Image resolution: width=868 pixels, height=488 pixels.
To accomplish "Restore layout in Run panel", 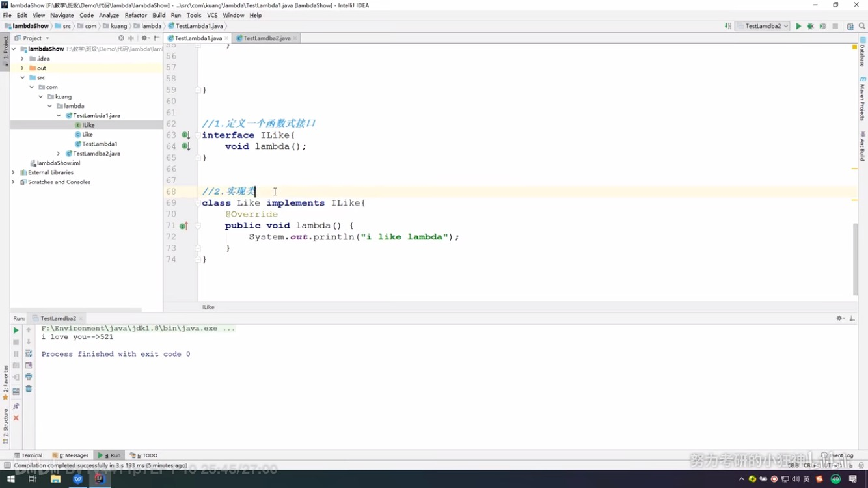I will [16, 392].
